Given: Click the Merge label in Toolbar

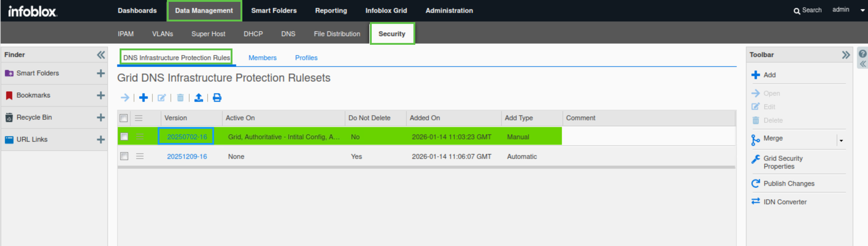Looking at the screenshot, I should 773,138.
